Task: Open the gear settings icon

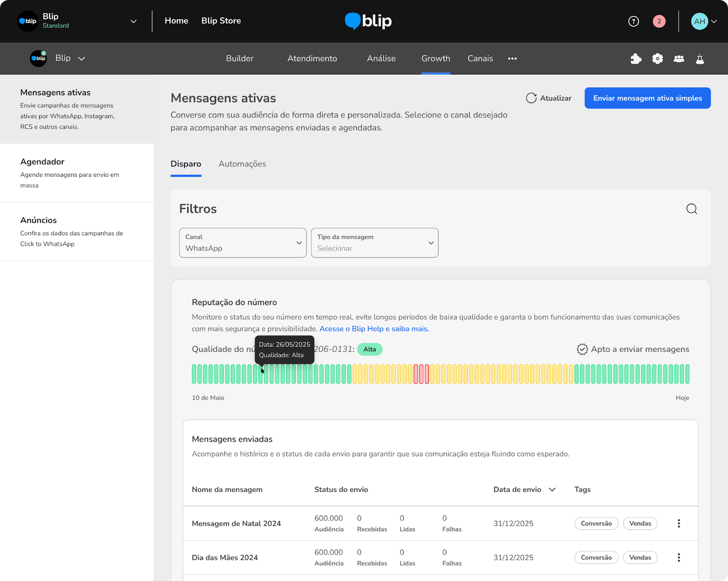Action: pos(657,59)
